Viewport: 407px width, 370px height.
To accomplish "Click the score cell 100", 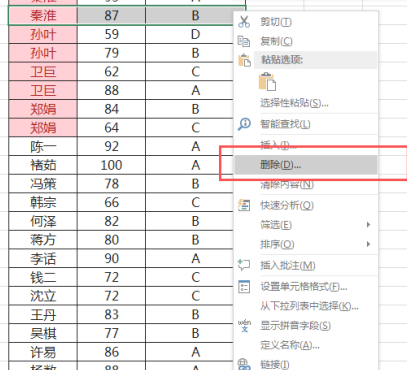I will [x=111, y=165].
